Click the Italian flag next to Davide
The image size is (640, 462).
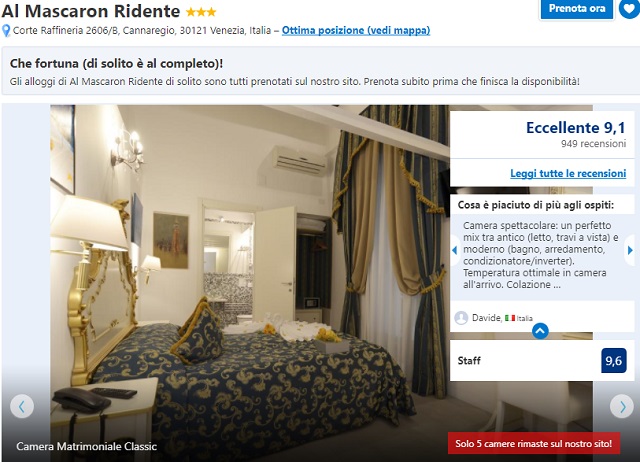(510, 318)
